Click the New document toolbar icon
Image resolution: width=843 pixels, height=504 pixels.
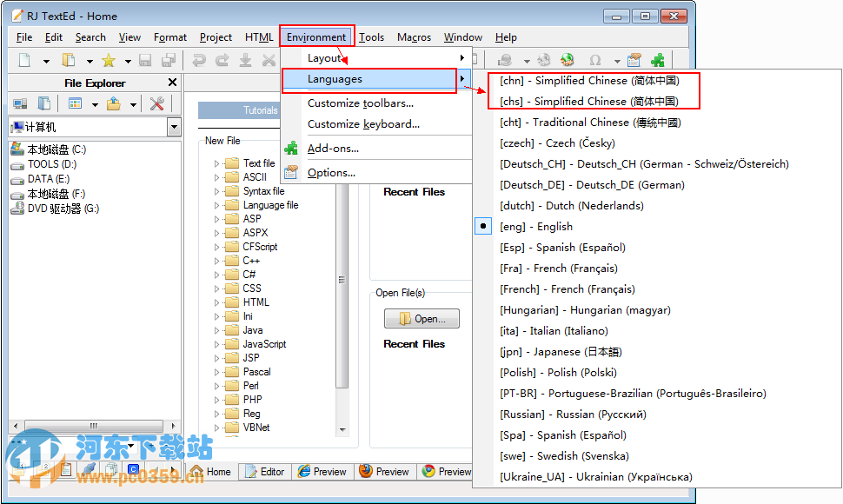(24, 60)
